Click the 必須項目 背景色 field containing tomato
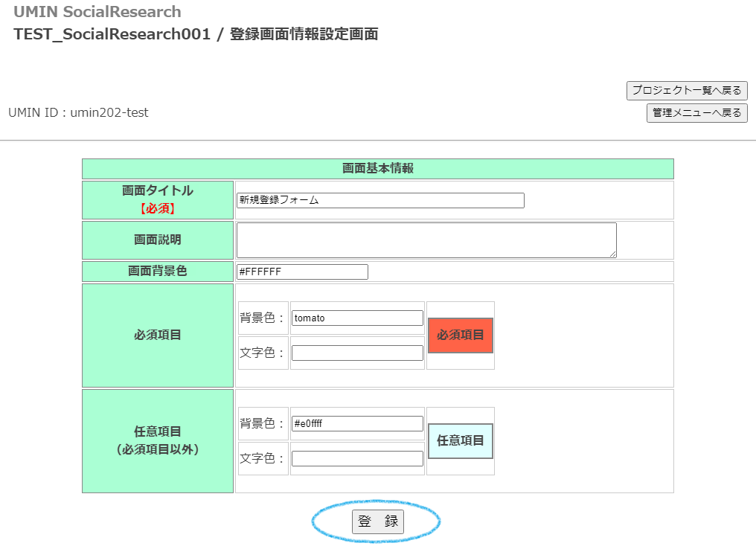The height and width of the screenshot is (549, 756). tap(357, 318)
